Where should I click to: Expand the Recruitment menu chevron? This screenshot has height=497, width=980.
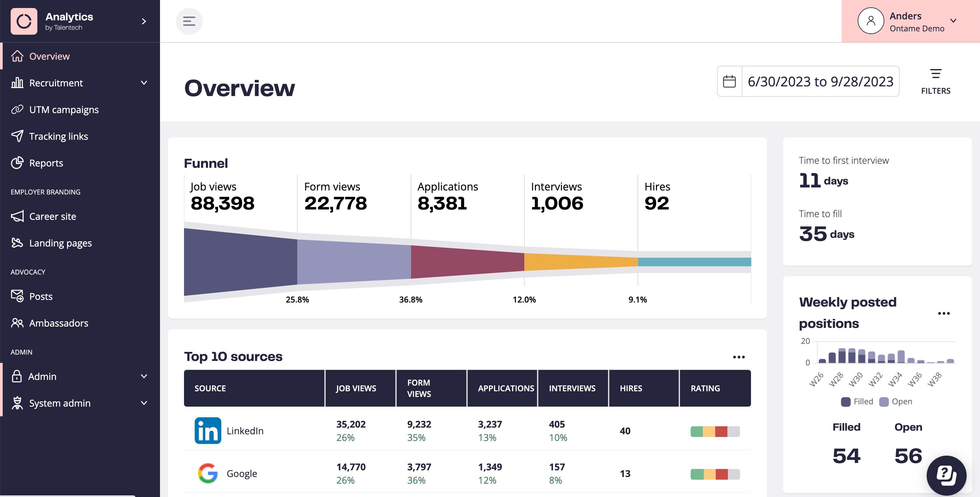[x=144, y=83]
